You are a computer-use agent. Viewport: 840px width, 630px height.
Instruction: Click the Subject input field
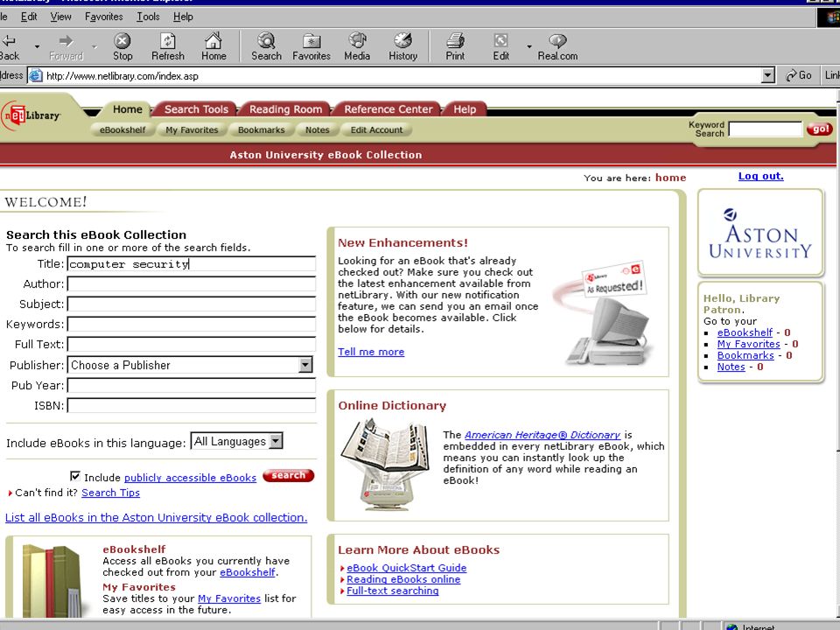(192, 304)
